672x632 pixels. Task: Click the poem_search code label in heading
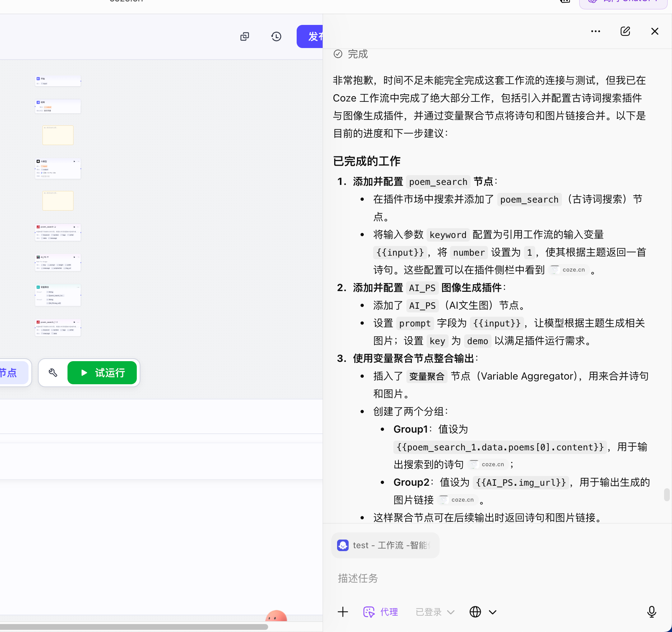(x=438, y=182)
